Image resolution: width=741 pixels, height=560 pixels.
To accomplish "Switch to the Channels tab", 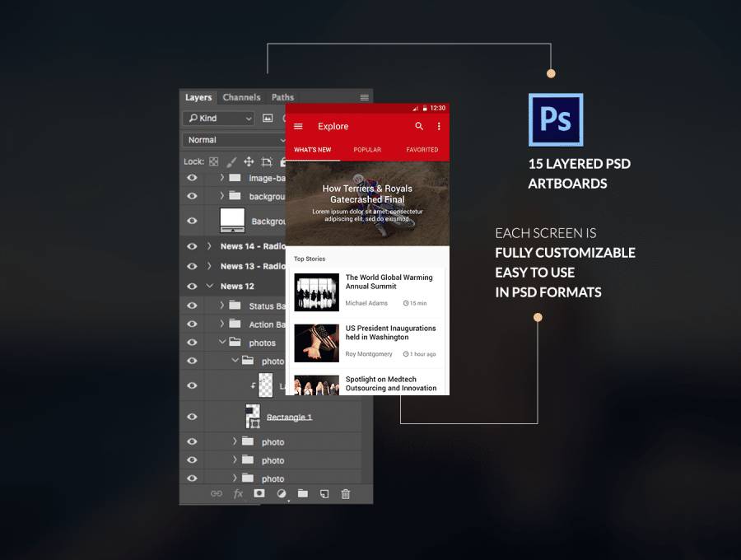I will (241, 97).
